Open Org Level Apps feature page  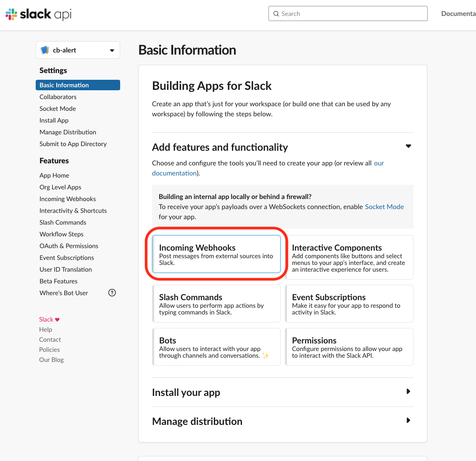click(x=60, y=187)
